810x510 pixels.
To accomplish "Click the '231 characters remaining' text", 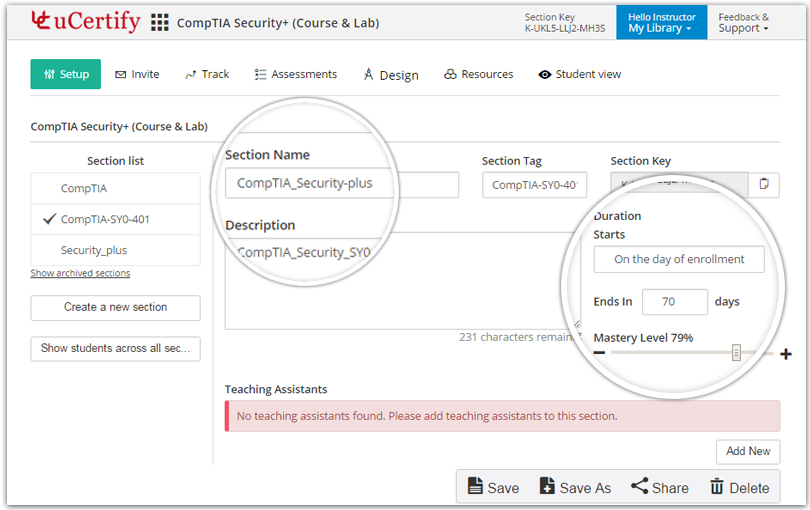I will [520, 337].
